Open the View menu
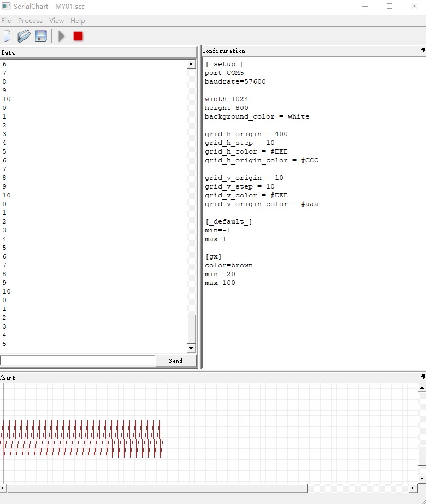Viewport: 426px width, 504px height. click(56, 21)
